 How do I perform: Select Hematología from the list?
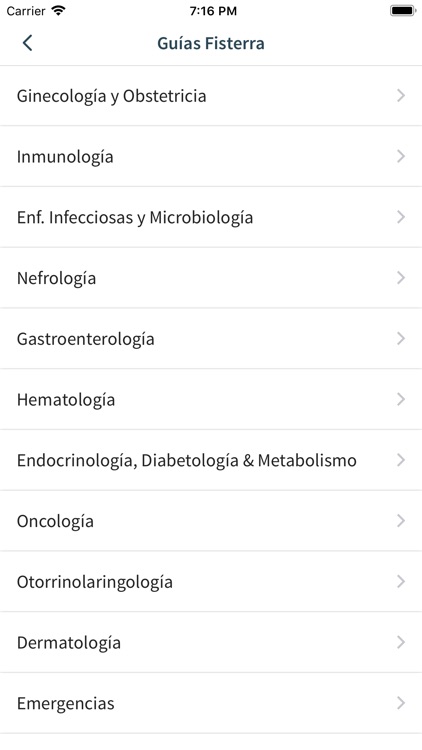[x=211, y=399]
